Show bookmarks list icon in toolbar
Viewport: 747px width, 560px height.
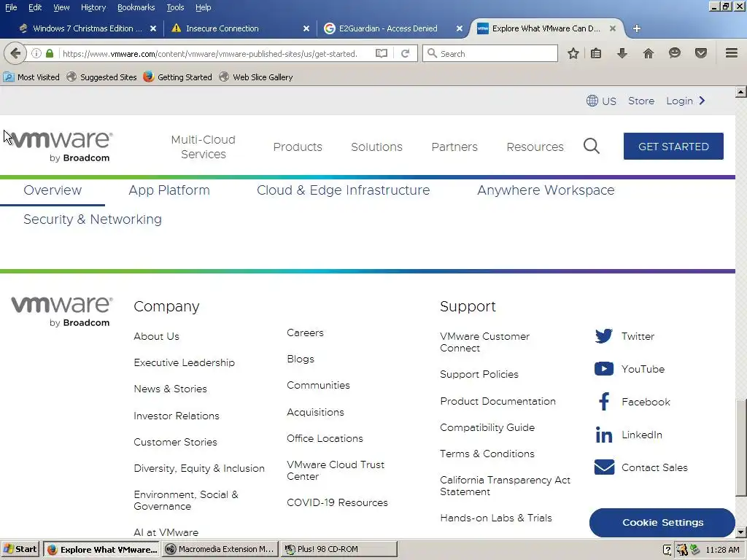point(596,53)
